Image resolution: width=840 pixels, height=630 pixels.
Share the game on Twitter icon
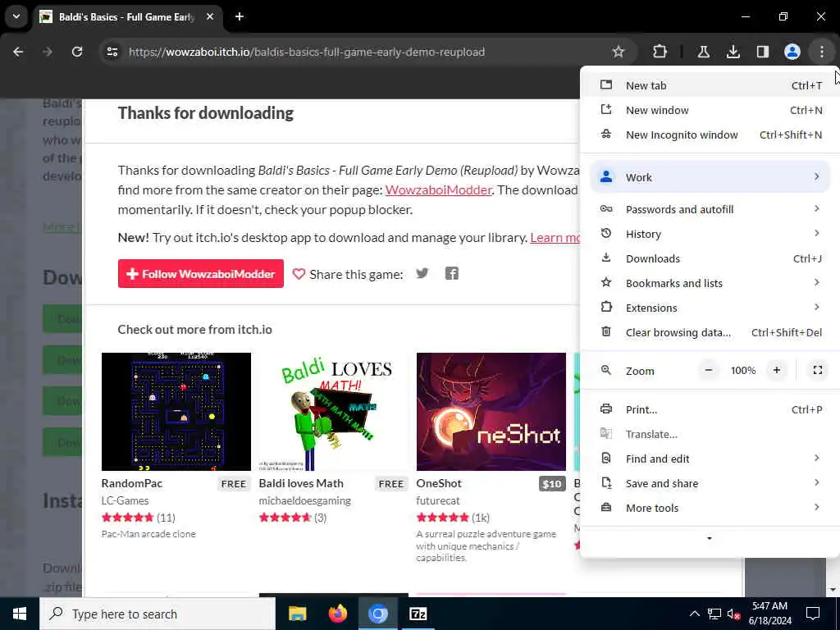pyautogui.click(x=422, y=274)
